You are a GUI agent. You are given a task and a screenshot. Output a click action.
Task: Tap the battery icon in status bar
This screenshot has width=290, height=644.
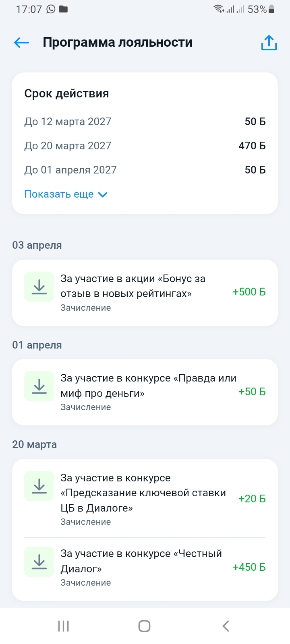pyautogui.click(x=271, y=9)
